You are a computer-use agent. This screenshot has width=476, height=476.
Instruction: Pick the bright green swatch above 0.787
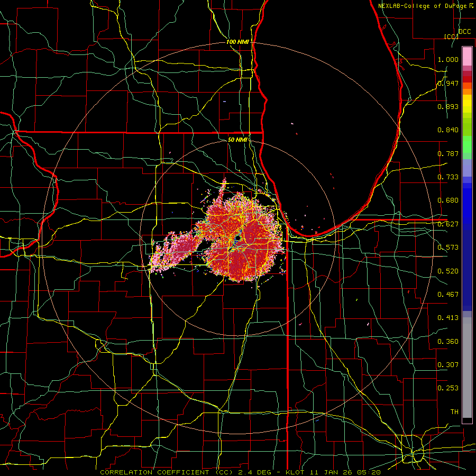click(x=467, y=144)
